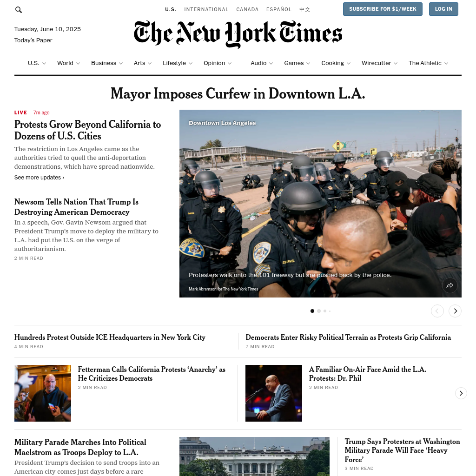Switch to the Español edition

click(x=279, y=9)
